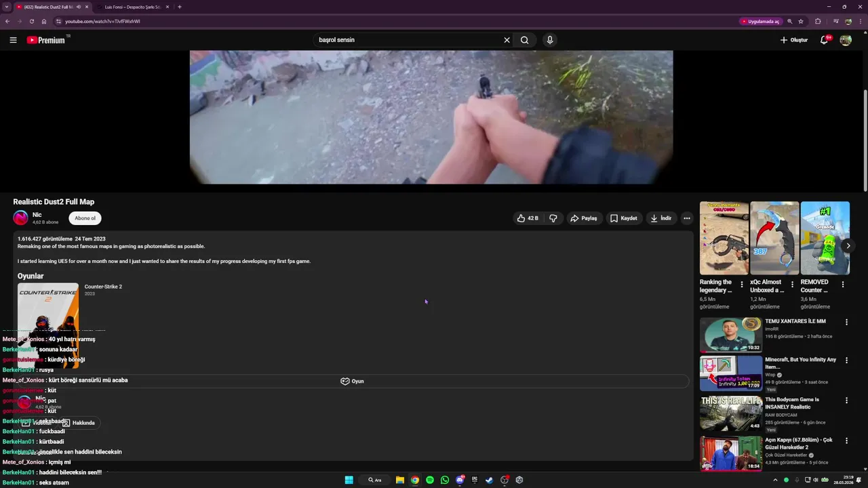868x488 pixels.
Task: Play Açın Kapıyı 67.Bölüm video
Action: click(x=731, y=453)
